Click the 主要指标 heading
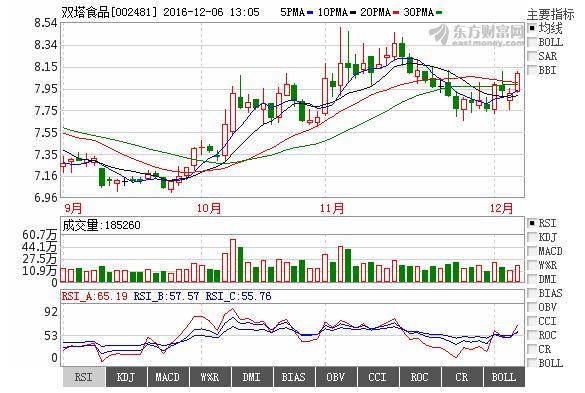The width and height of the screenshot is (585, 393). [x=550, y=14]
